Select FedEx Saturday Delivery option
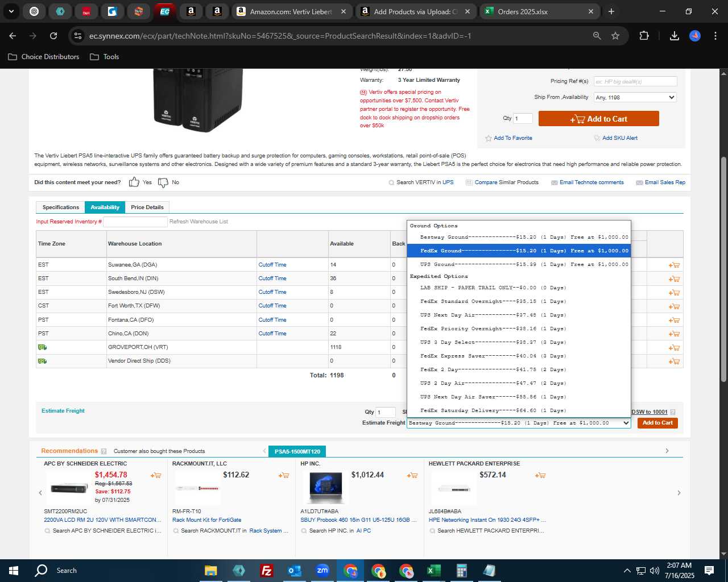Viewport: 728px width, 582px height. coord(519,410)
